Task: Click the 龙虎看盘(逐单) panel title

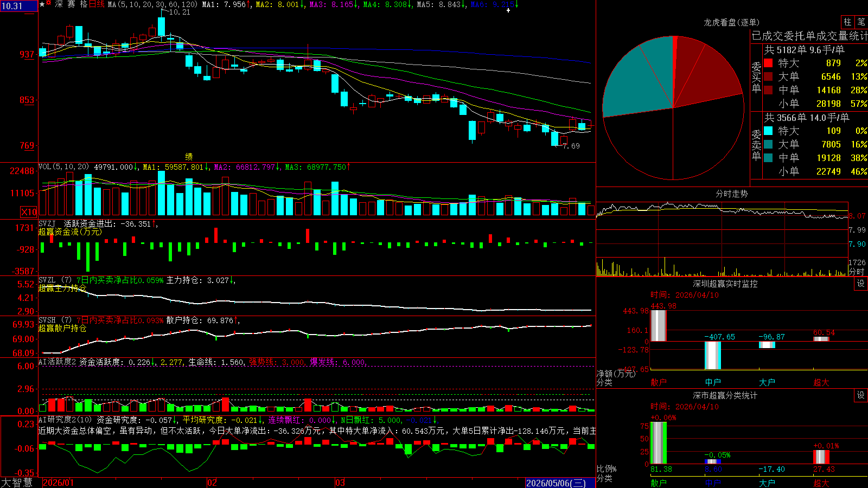Action: pyautogui.click(x=731, y=22)
